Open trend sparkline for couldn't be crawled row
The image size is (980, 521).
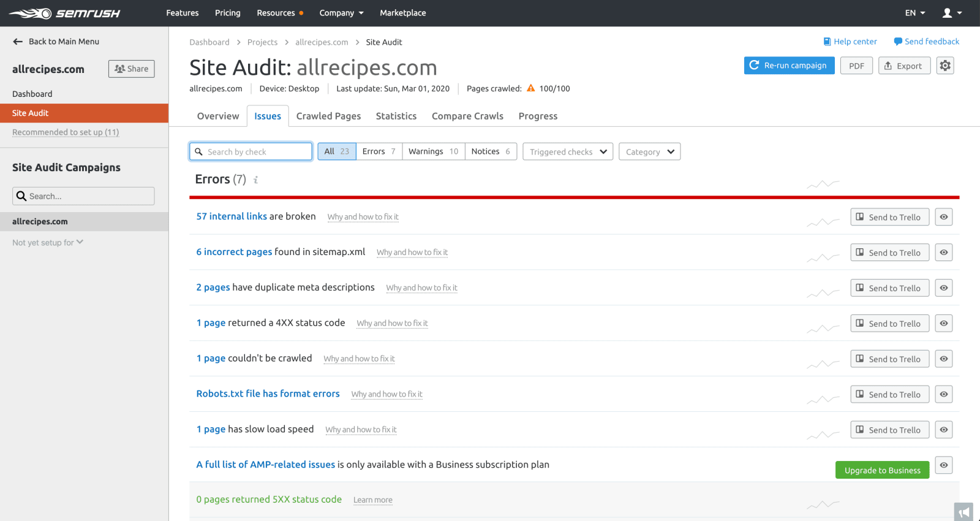click(x=823, y=364)
